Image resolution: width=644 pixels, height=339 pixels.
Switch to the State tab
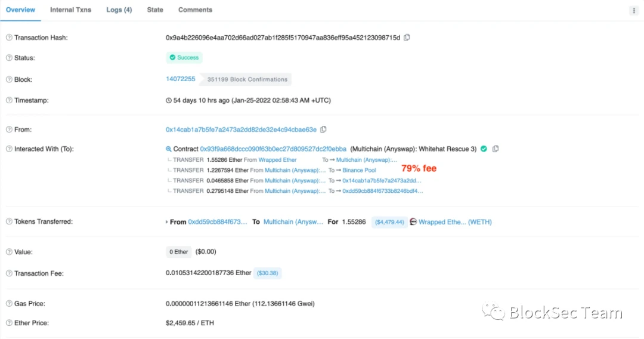click(x=155, y=10)
